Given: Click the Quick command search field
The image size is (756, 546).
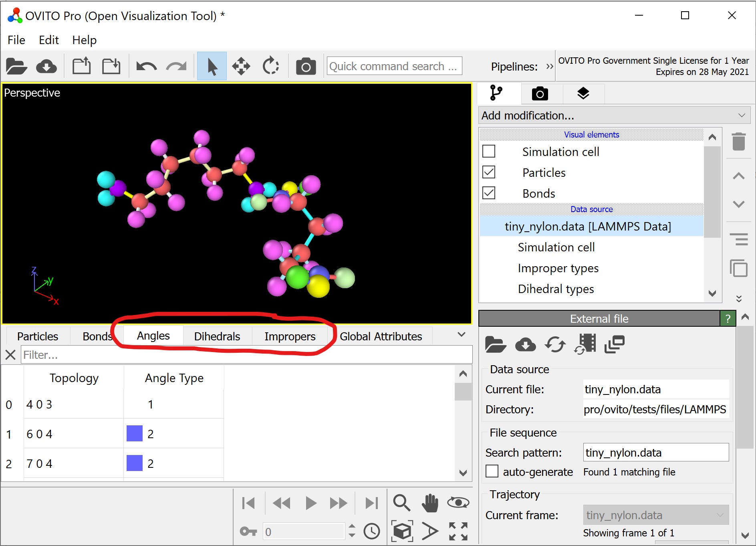Looking at the screenshot, I should click(x=394, y=66).
